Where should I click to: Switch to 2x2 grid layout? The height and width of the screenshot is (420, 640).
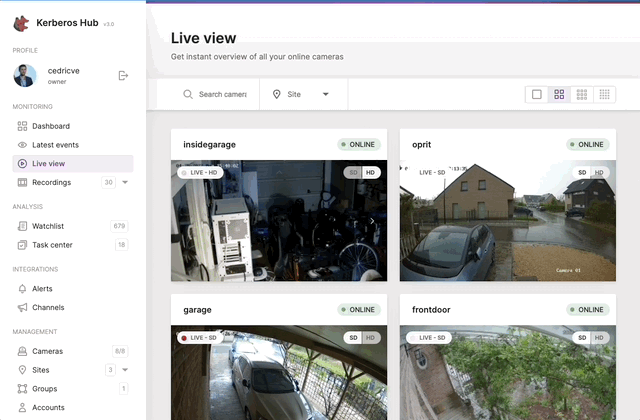(x=559, y=94)
